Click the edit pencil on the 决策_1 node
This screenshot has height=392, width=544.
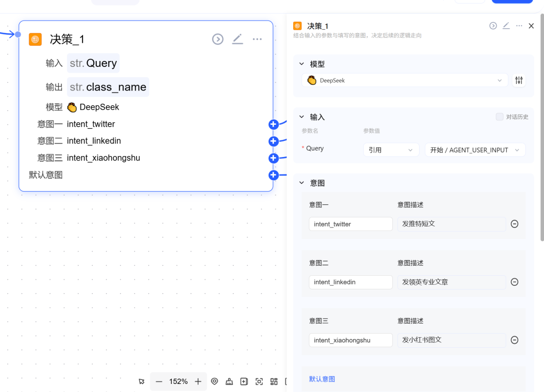tap(237, 39)
